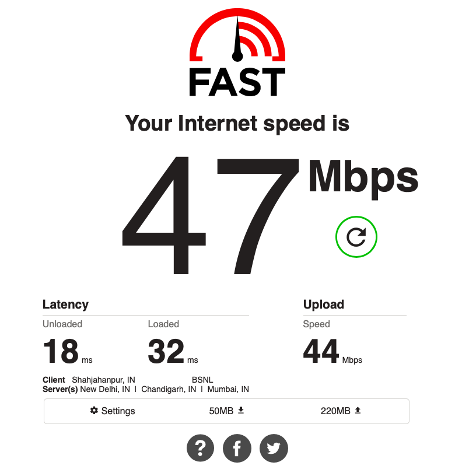Screen dimensions: 476x476
Task: Click the New Delhi, IN server entry
Action: point(105,389)
